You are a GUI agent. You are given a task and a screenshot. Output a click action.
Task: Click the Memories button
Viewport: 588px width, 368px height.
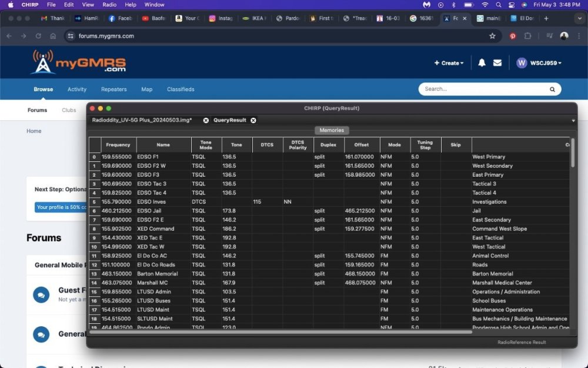tap(332, 130)
